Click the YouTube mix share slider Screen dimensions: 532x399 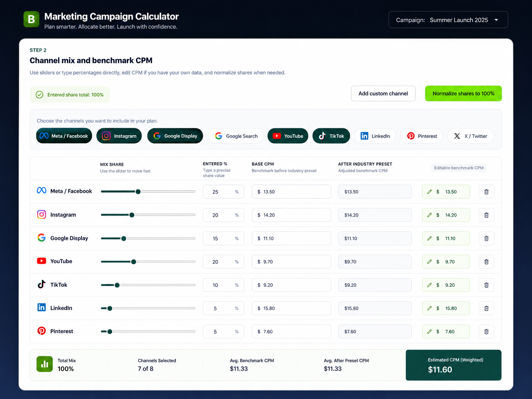click(x=148, y=262)
